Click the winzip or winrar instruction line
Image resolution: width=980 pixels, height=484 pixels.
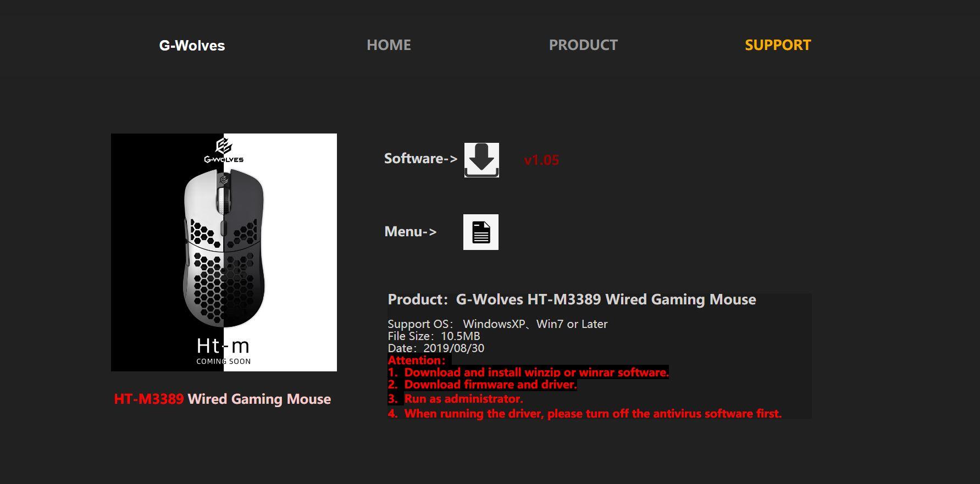528,372
